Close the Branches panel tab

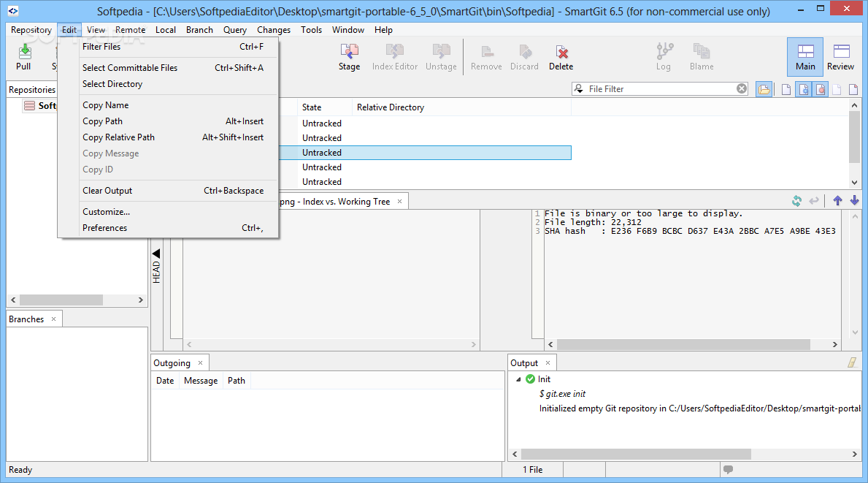[54, 319]
